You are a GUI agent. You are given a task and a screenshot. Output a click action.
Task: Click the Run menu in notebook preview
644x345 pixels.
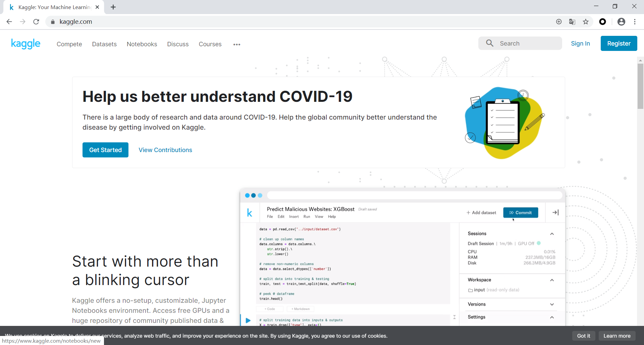tap(307, 217)
